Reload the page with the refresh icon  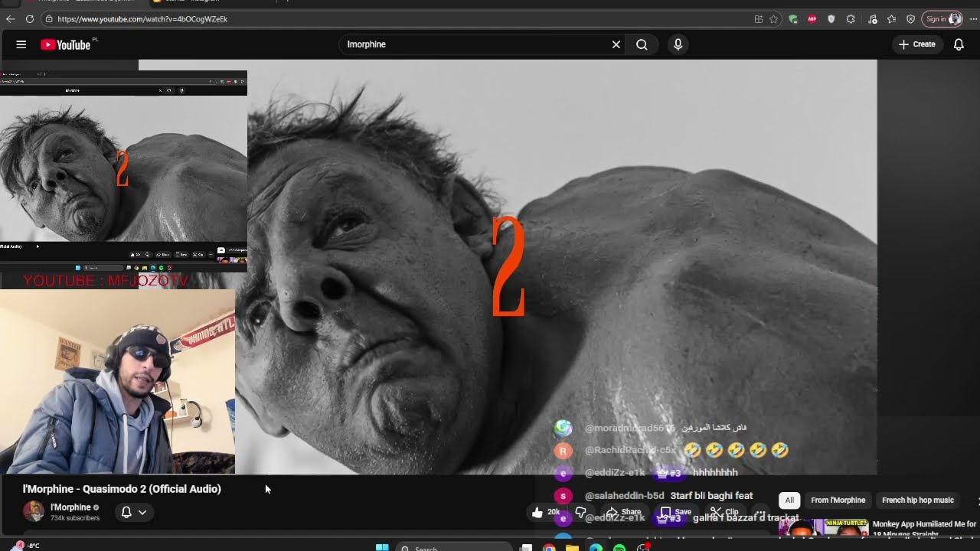[30, 19]
